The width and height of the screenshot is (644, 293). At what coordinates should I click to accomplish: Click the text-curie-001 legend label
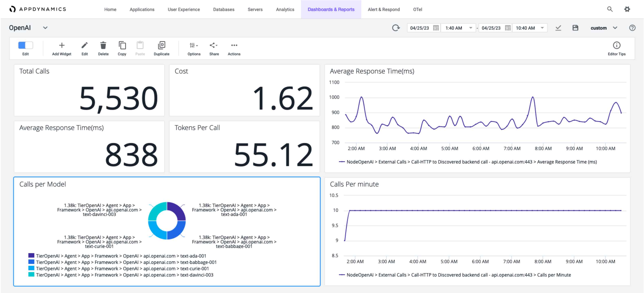click(x=122, y=268)
